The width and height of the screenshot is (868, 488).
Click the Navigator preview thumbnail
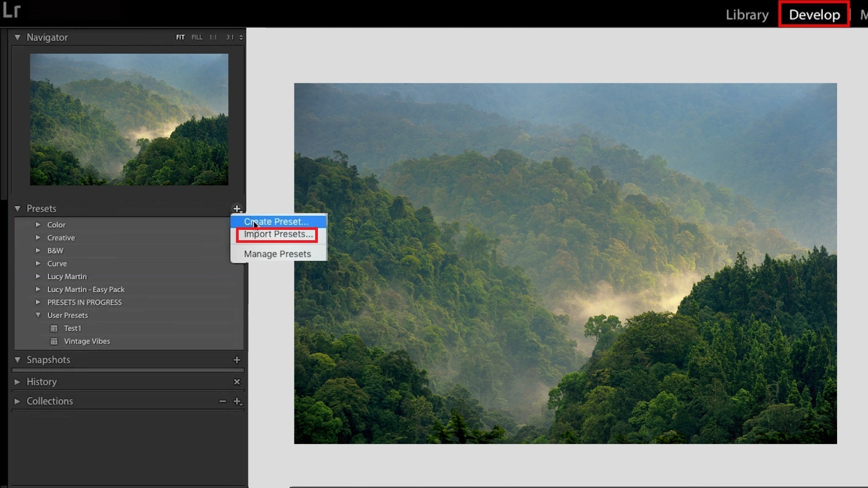click(129, 119)
